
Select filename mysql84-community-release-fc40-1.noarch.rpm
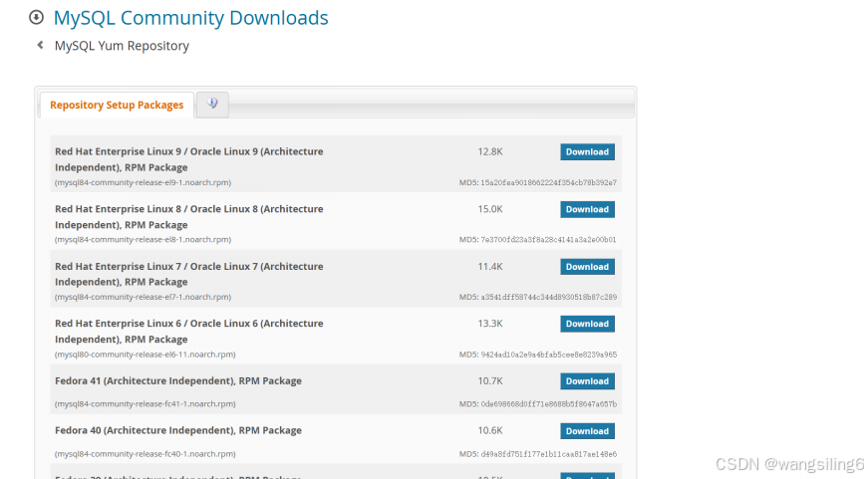tap(145, 454)
